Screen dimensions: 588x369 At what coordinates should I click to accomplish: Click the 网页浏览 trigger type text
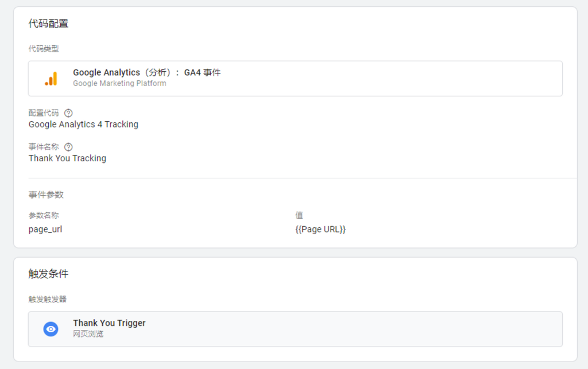[x=88, y=334]
